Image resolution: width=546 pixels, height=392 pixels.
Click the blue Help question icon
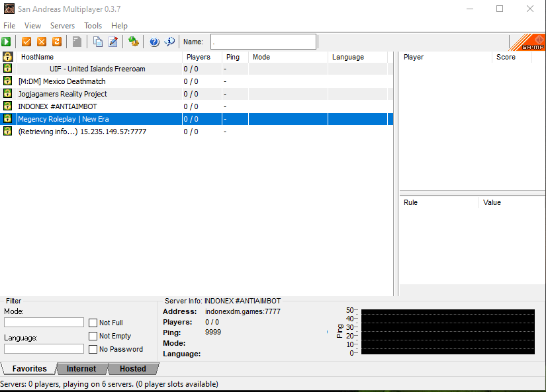(x=154, y=42)
